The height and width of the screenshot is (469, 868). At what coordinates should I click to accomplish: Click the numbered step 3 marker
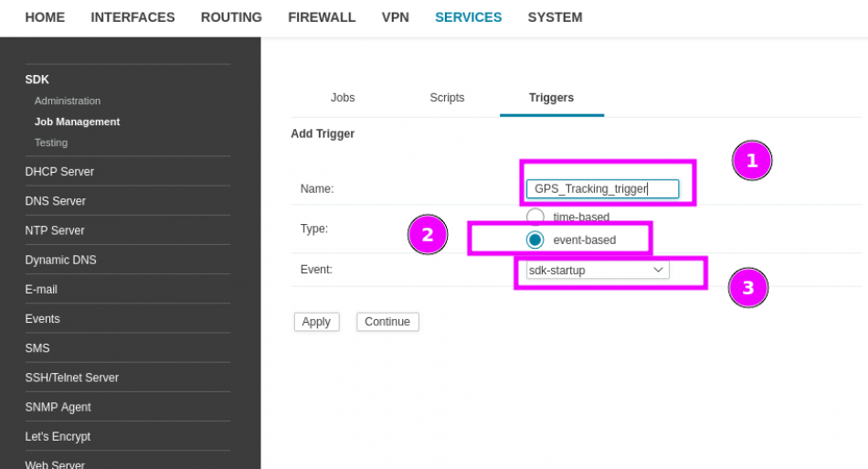748,288
